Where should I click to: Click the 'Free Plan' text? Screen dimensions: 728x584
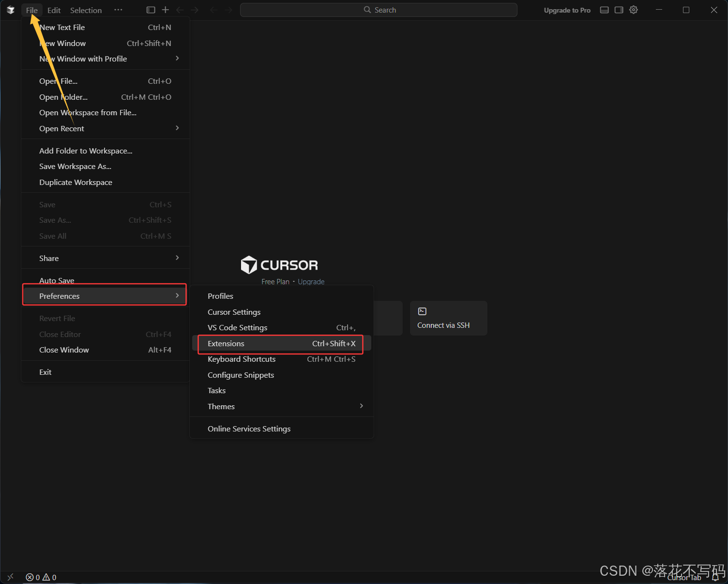[x=275, y=282]
